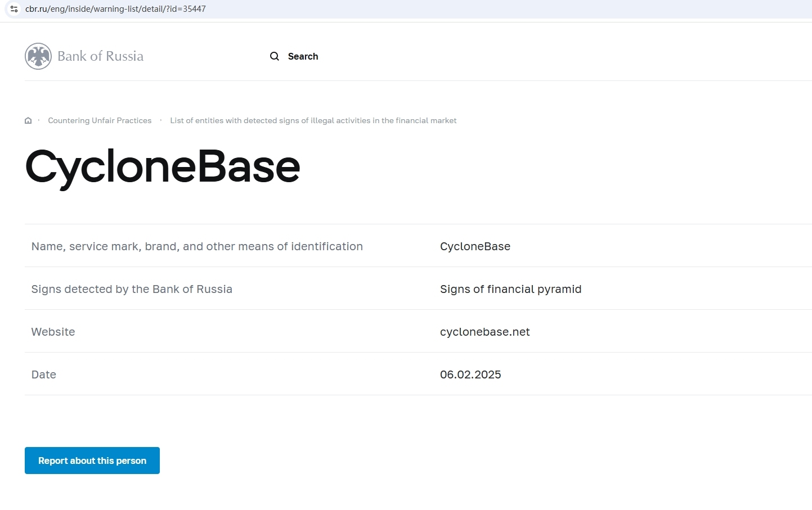Select the cbr.ru URL in the address bar
This screenshot has width=812, height=510.
(115, 9)
